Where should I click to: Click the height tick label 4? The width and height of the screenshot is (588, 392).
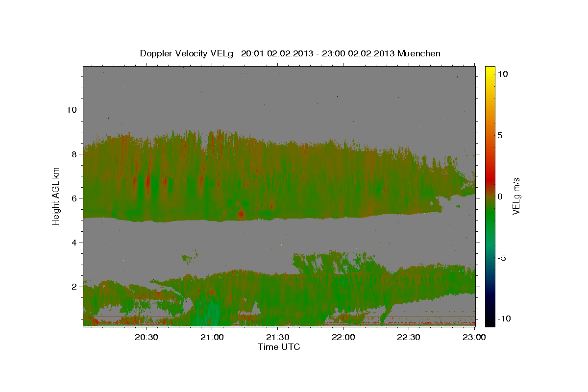(74, 243)
